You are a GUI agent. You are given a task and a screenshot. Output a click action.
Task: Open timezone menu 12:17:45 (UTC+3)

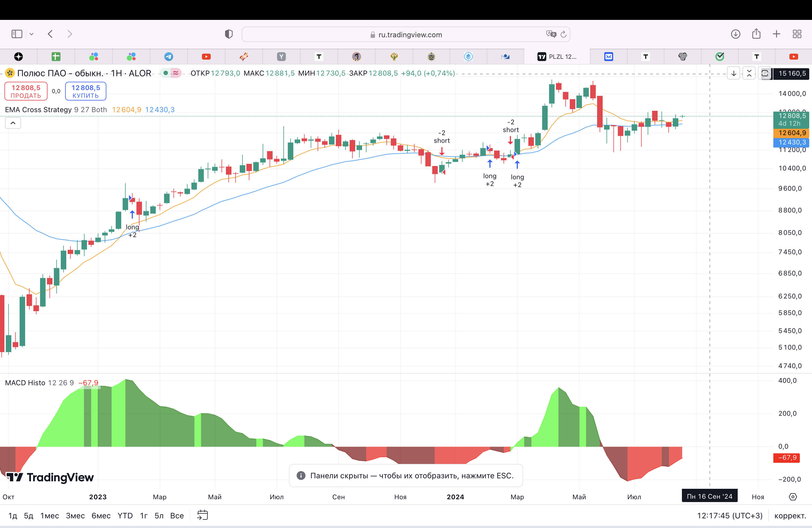[x=730, y=515]
